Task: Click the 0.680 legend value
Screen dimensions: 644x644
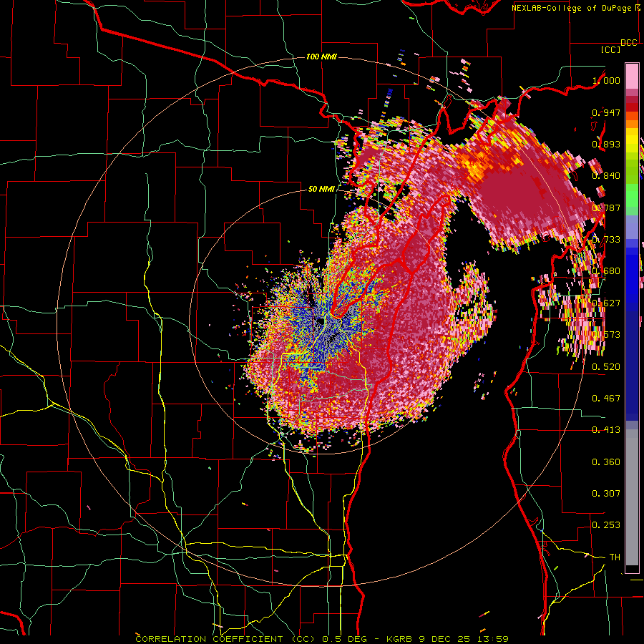Action: [x=606, y=271]
